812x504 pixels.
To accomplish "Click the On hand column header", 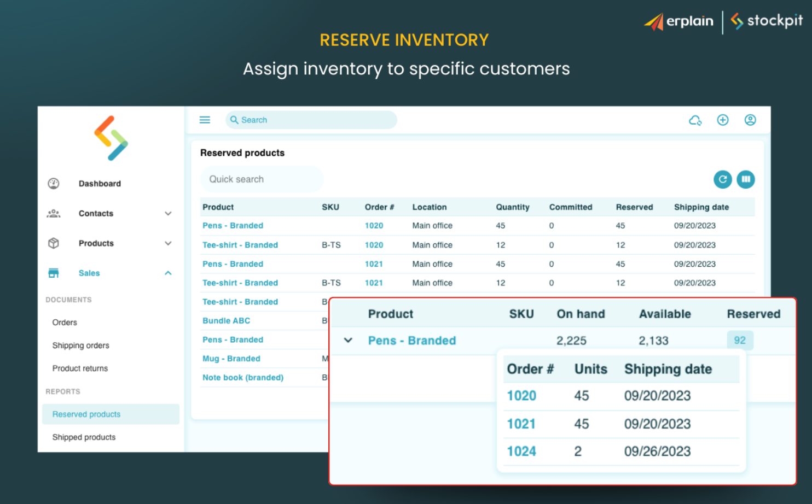I will (581, 314).
